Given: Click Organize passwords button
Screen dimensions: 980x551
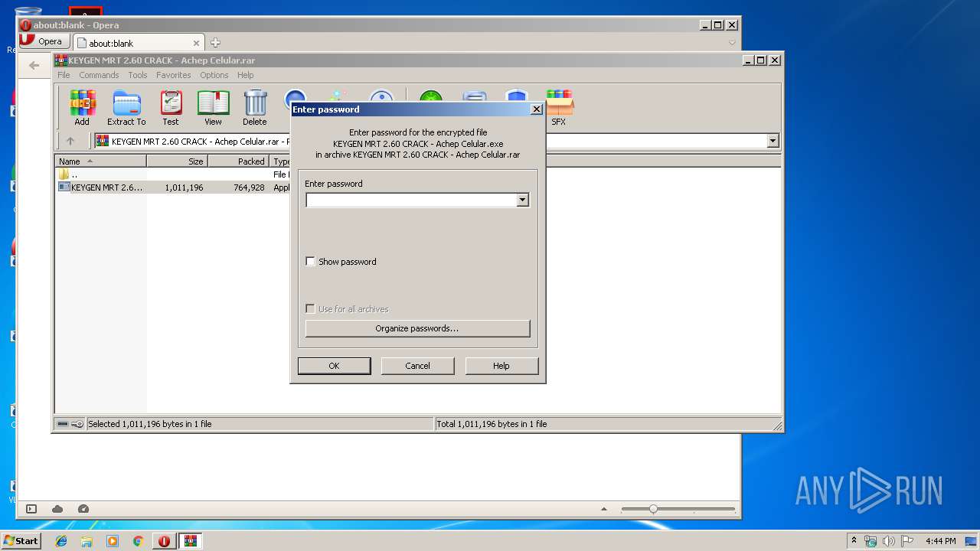Looking at the screenshot, I should pyautogui.click(x=417, y=328).
